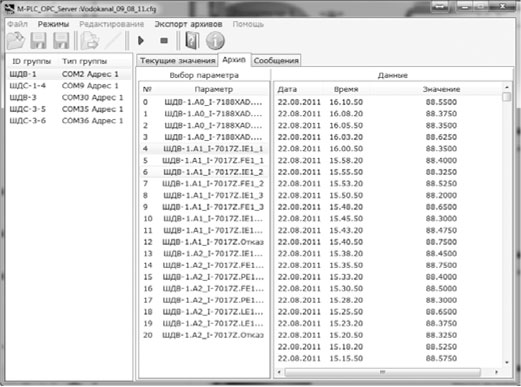The width and height of the screenshot is (521, 387).
Task: Click the export folder toolbar icon
Action: coord(90,41)
